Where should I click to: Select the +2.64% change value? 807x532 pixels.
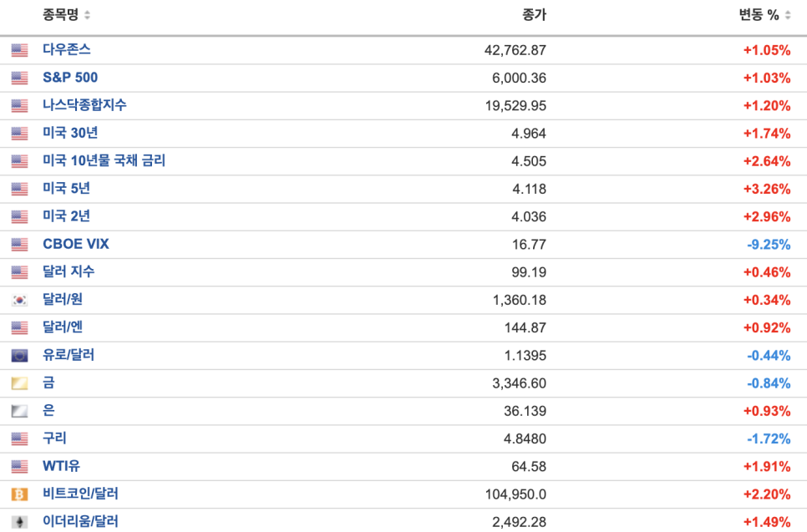pyautogui.click(x=767, y=161)
